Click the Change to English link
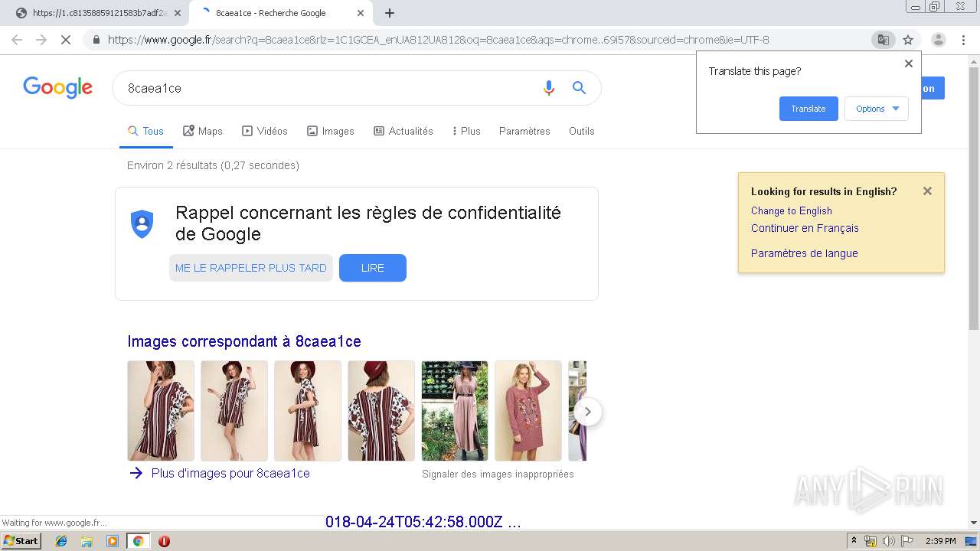 pyautogui.click(x=792, y=210)
